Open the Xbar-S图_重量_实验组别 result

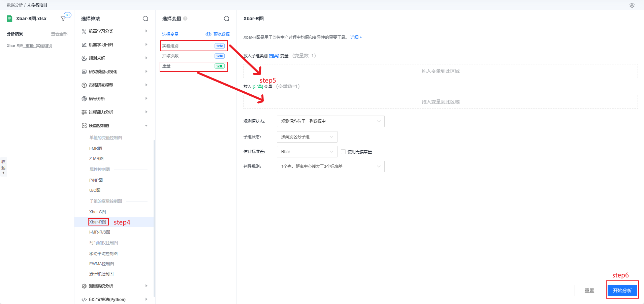(29, 46)
